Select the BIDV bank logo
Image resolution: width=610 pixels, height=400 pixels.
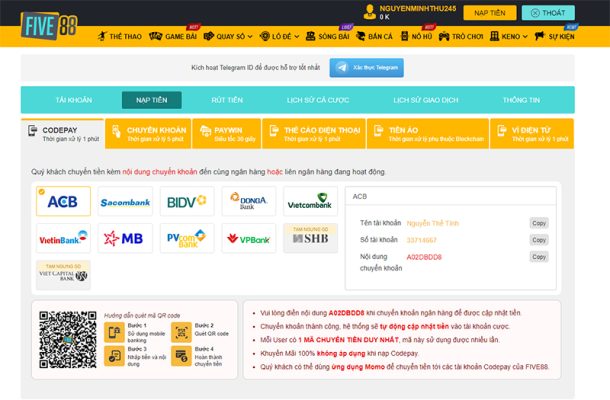click(x=187, y=201)
